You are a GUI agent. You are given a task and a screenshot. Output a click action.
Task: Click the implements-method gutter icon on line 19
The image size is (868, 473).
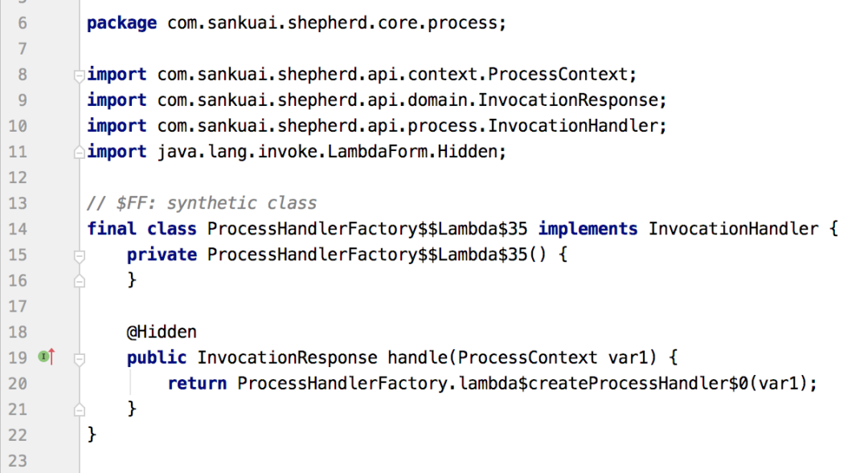(46, 357)
